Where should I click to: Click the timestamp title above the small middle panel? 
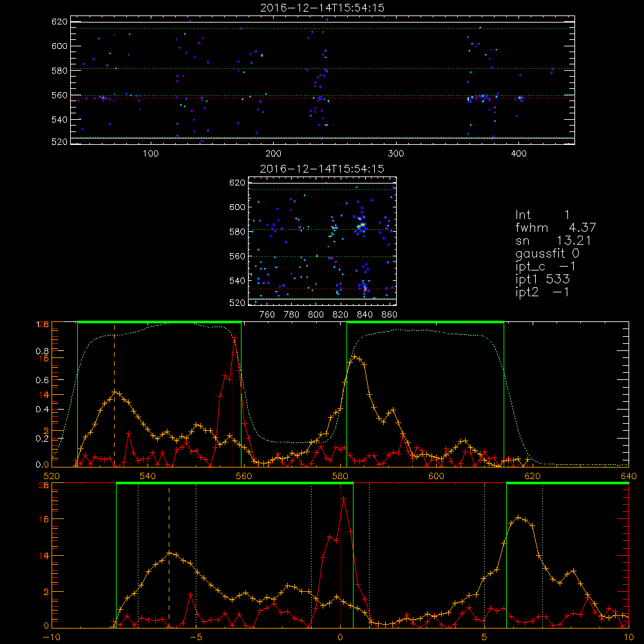[322, 169]
